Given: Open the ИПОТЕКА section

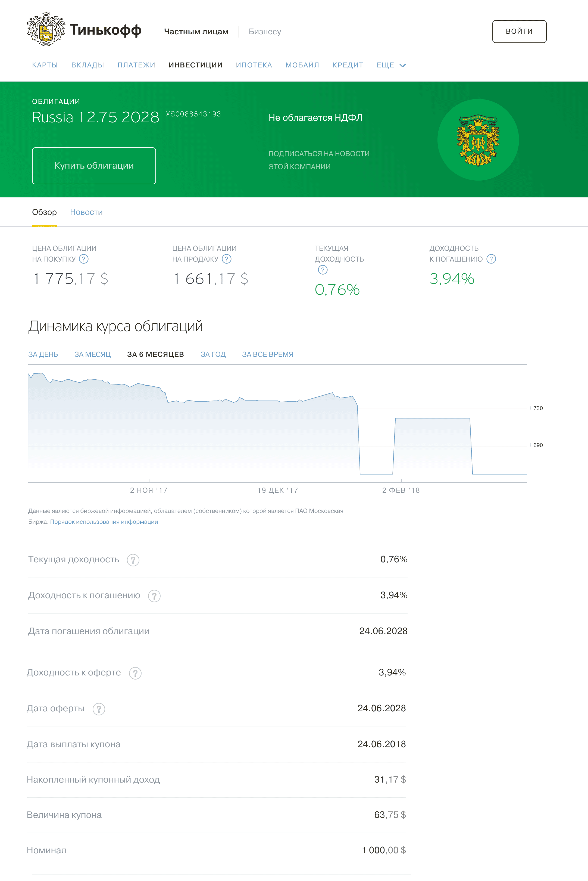Looking at the screenshot, I should tap(254, 65).
